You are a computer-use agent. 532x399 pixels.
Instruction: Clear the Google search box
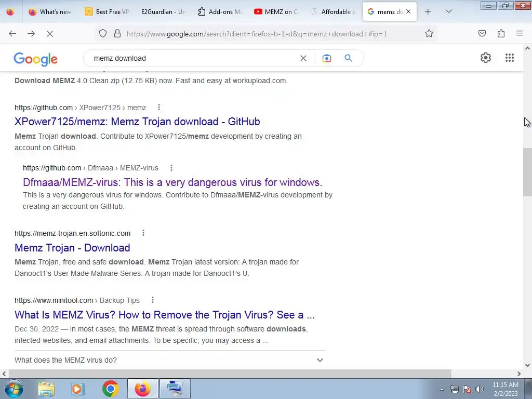point(303,58)
